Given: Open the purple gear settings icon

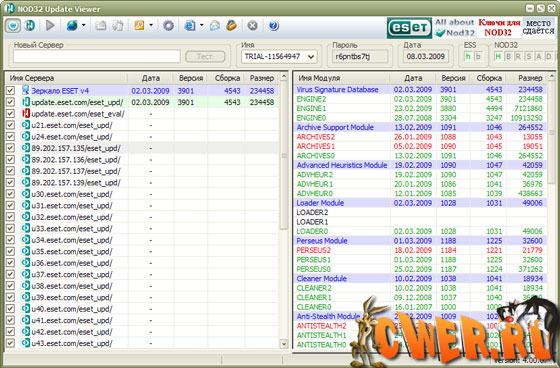Looking at the screenshot, I should [x=168, y=25].
